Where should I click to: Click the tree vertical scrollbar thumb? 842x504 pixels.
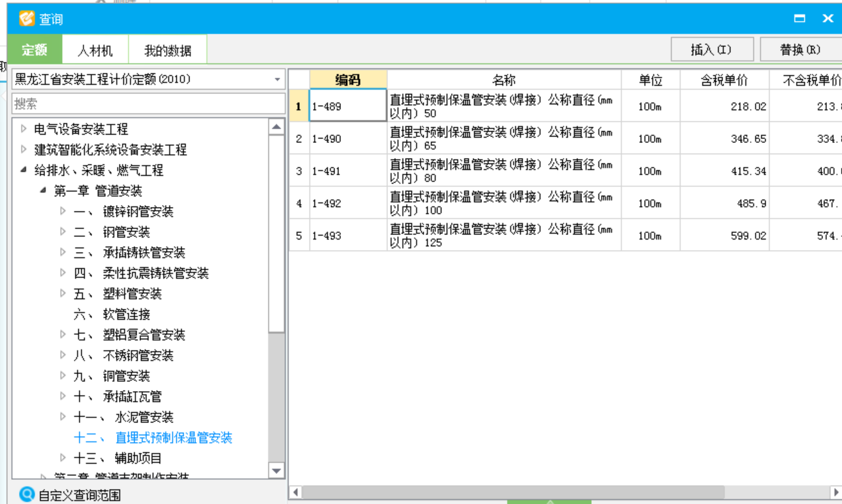coord(276,234)
